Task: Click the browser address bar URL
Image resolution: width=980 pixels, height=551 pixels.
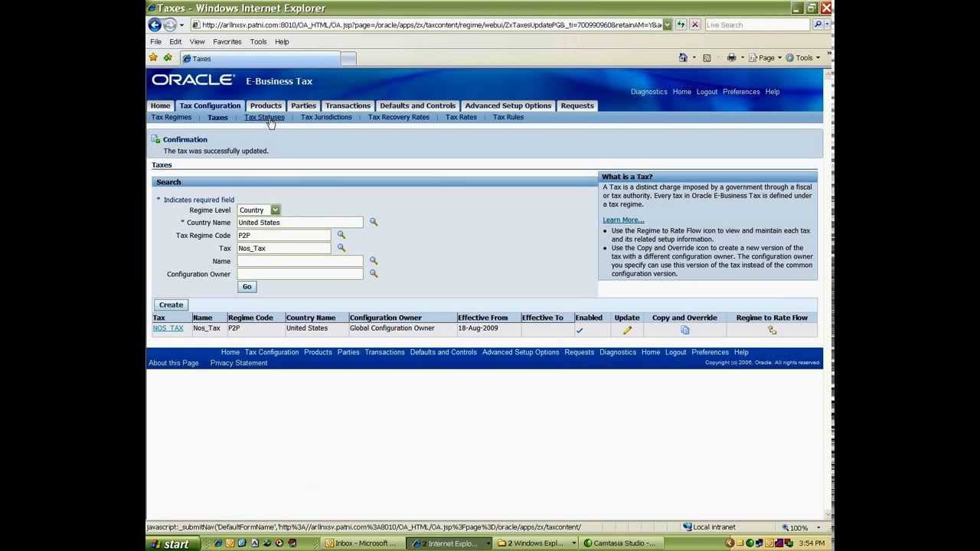Action: click(x=432, y=24)
